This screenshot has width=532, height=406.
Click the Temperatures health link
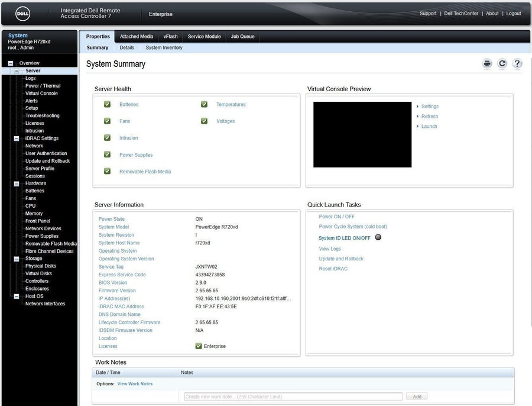pos(231,104)
